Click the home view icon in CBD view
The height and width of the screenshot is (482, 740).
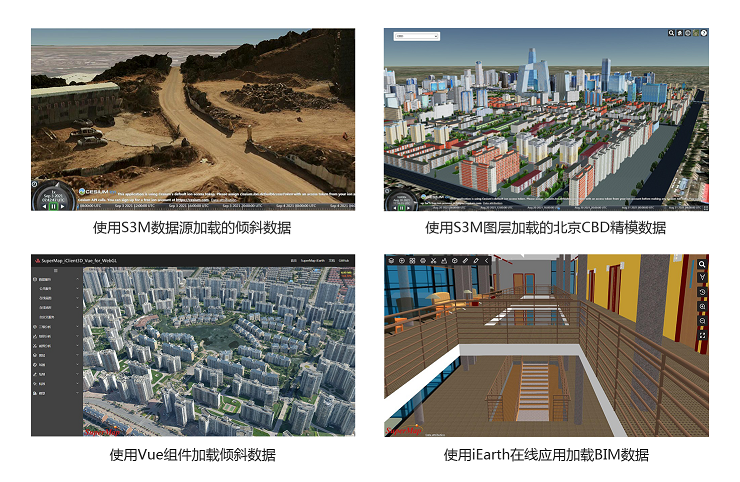point(680,33)
